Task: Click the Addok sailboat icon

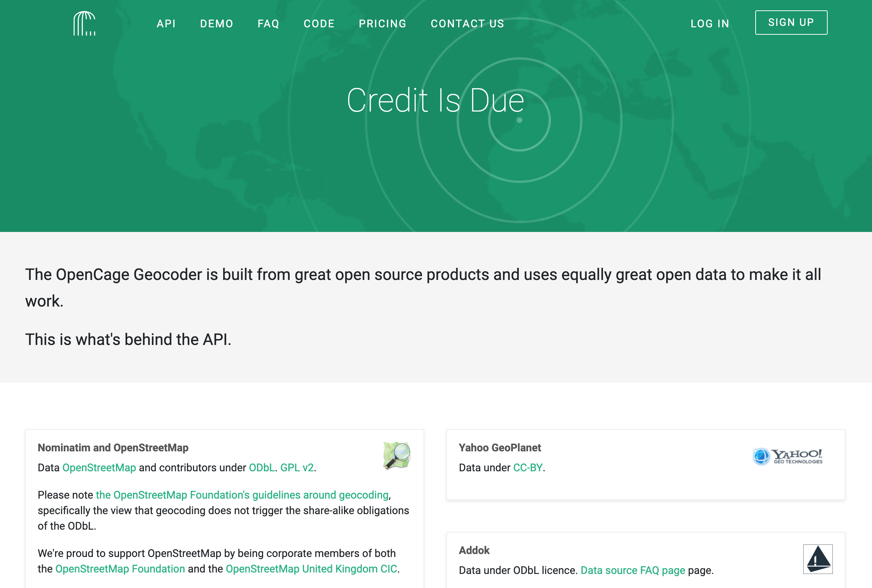Action: click(817, 559)
